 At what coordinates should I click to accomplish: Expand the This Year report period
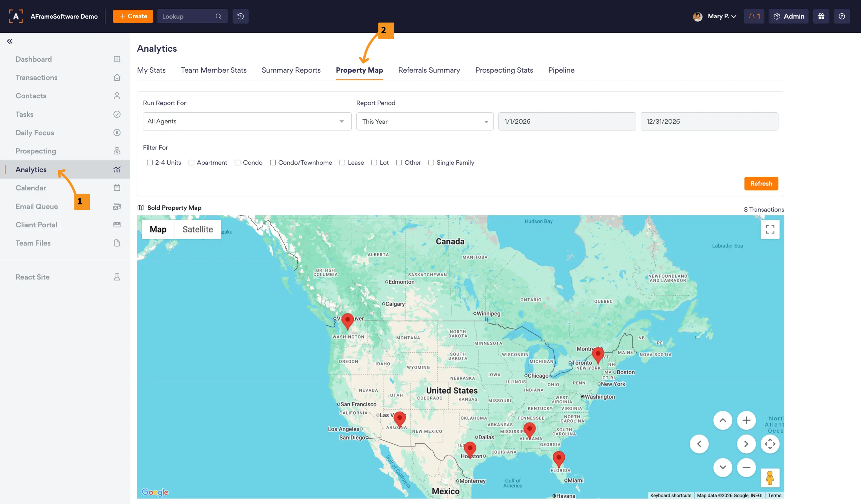click(425, 121)
